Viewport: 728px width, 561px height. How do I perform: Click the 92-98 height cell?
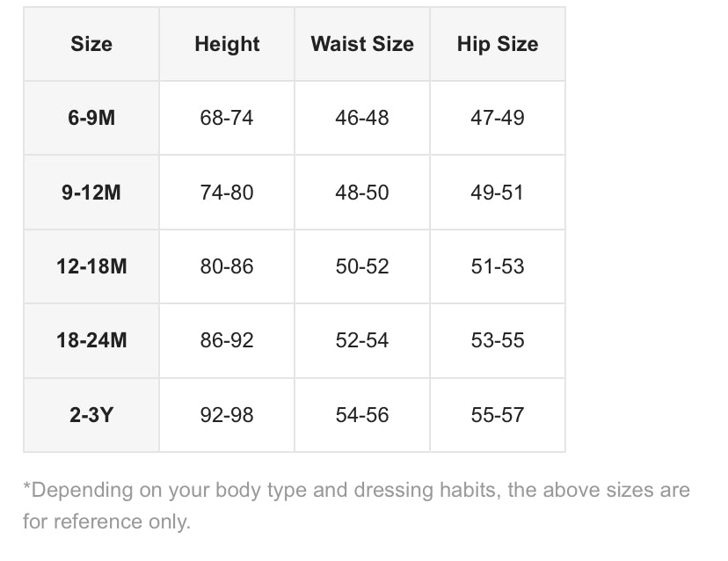pos(227,415)
